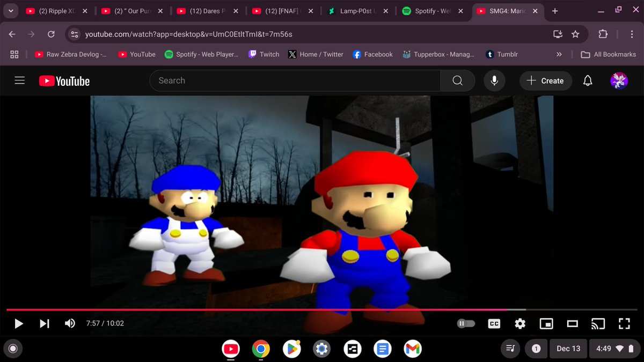Open Settings app from the shelf

(x=321, y=349)
